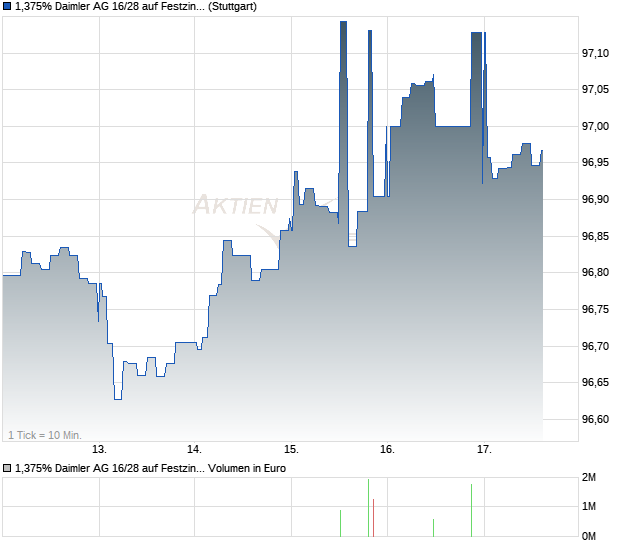620x546 pixels.
Task: Click the green volume bar just before the 17.
Action: click(471, 510)
